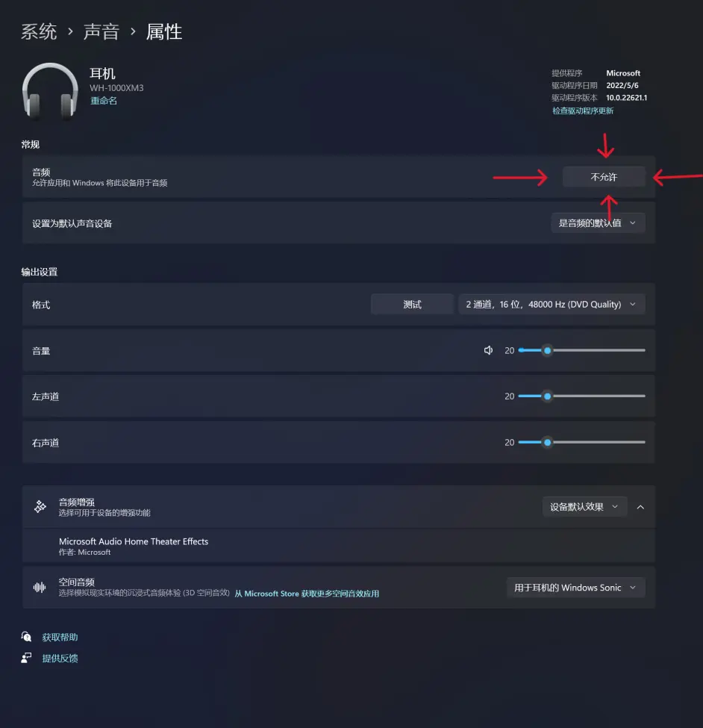Open 获取帮助 link
The image size is (703, 728).
pos(60,637)
